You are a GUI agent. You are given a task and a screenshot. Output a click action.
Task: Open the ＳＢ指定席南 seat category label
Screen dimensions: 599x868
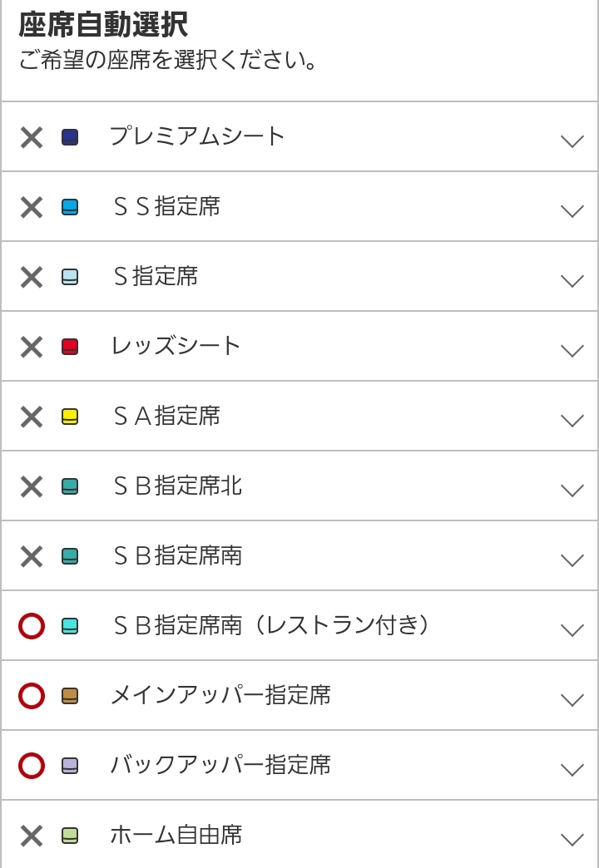[x=177, y=555]
